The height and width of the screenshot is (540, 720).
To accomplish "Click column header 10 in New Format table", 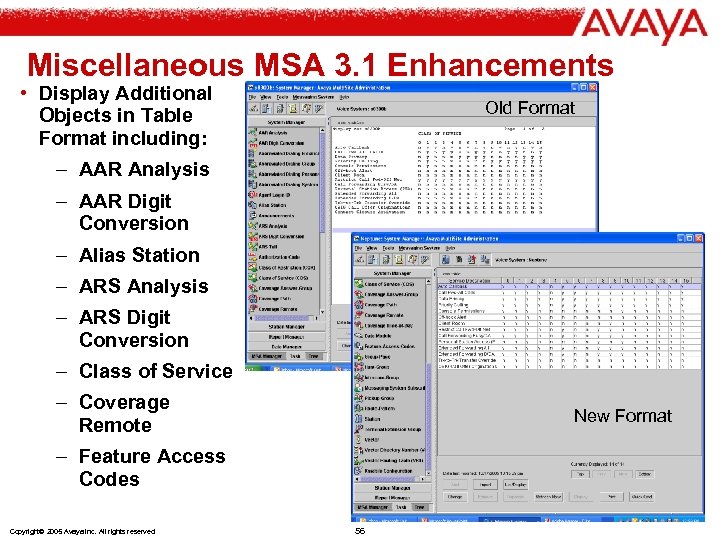I will pos(627,280).
